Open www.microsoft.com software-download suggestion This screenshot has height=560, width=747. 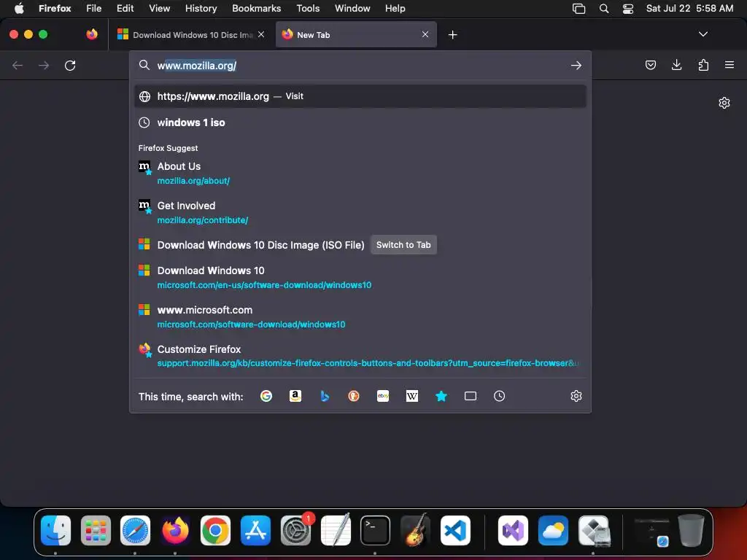pos(360,316)
